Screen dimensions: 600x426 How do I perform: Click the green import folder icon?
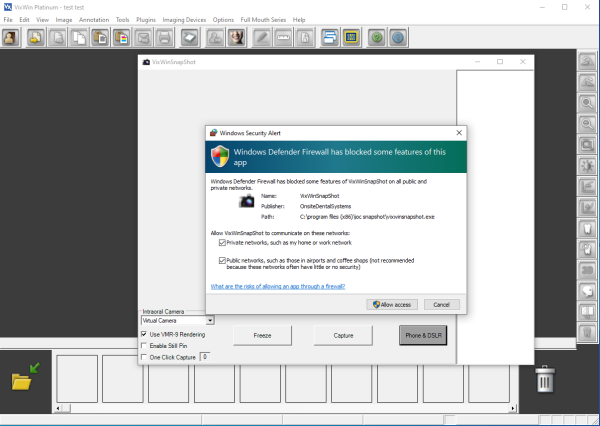coord(24,377)
